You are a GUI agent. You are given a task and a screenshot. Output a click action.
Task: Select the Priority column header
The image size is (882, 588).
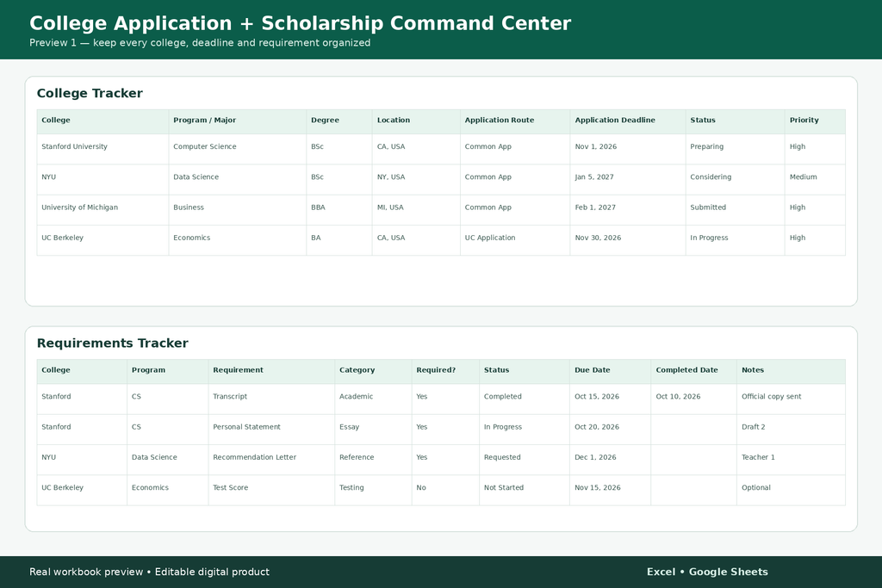pos(815,121)
